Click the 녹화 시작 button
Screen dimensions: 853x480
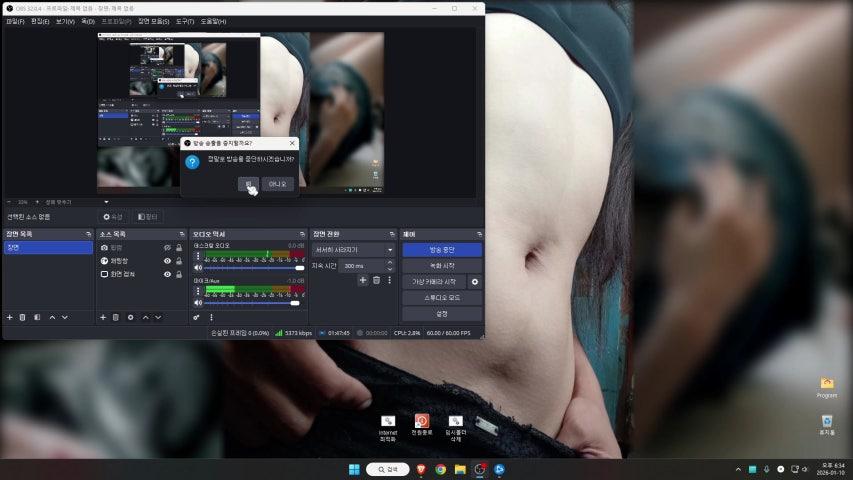coord(441,266)
